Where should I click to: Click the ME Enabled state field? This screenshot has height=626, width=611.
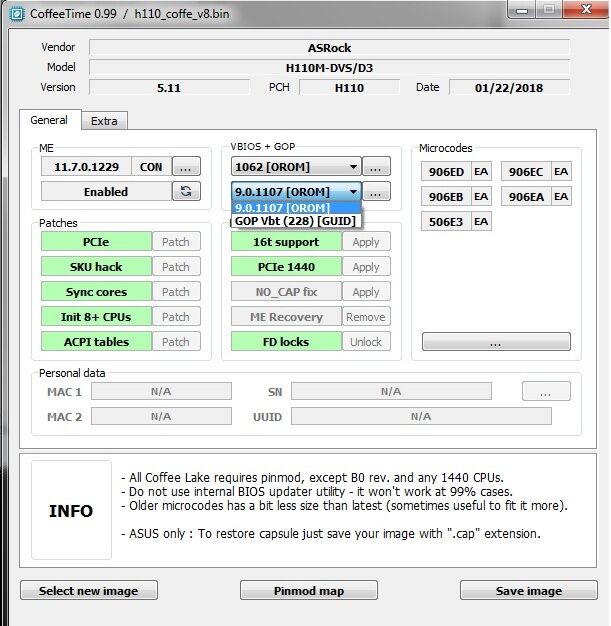(106, 192)
